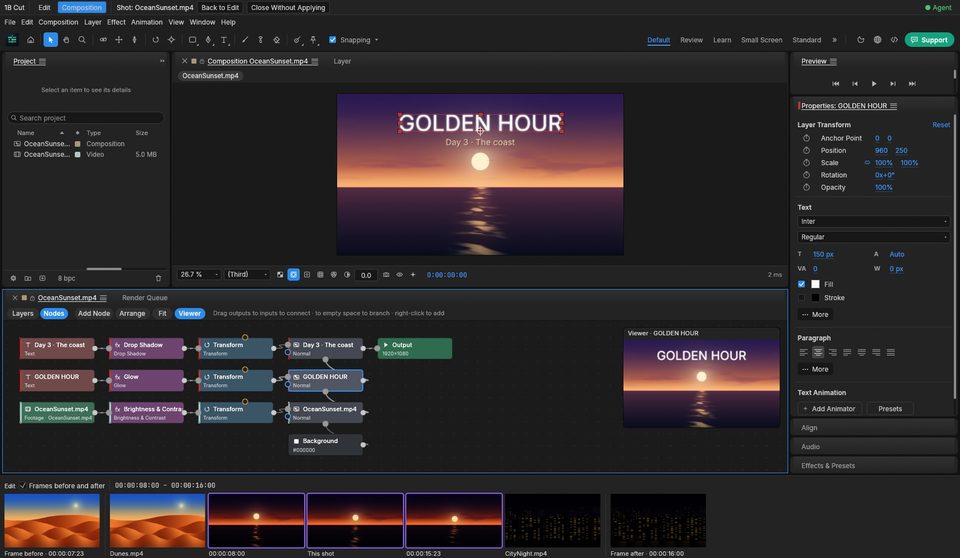Open the Effect menu

click(x=116, y=22)
